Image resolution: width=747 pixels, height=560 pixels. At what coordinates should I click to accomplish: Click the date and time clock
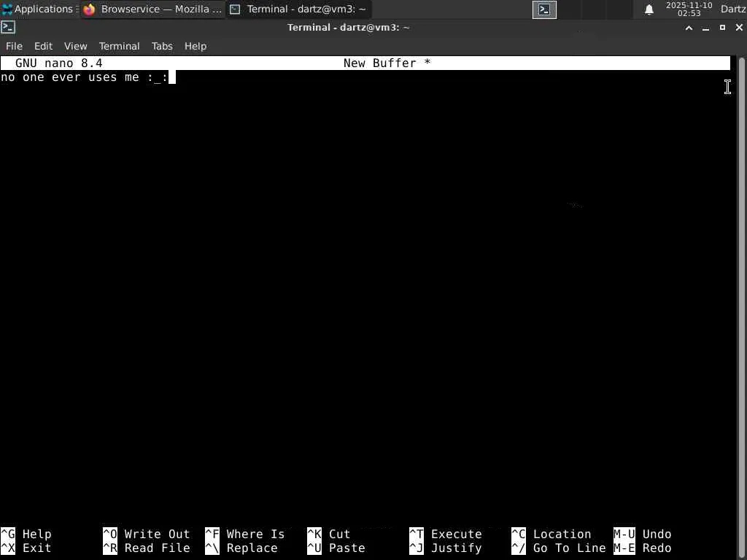coord(689,9)
